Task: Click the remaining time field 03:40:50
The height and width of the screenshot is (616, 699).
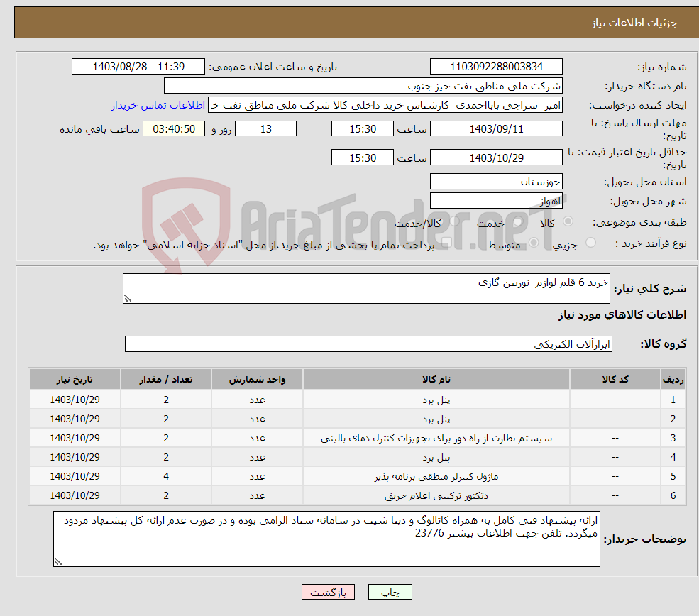Action: 174,129
